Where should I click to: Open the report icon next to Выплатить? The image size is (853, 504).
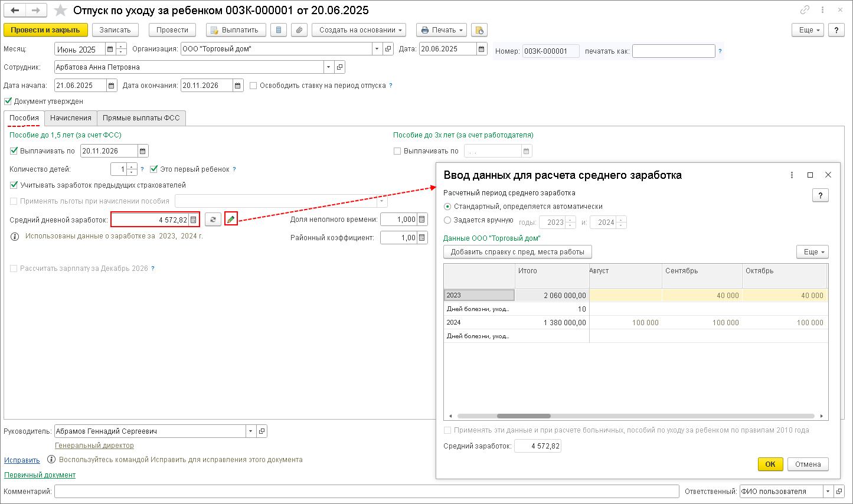[279, 30]
